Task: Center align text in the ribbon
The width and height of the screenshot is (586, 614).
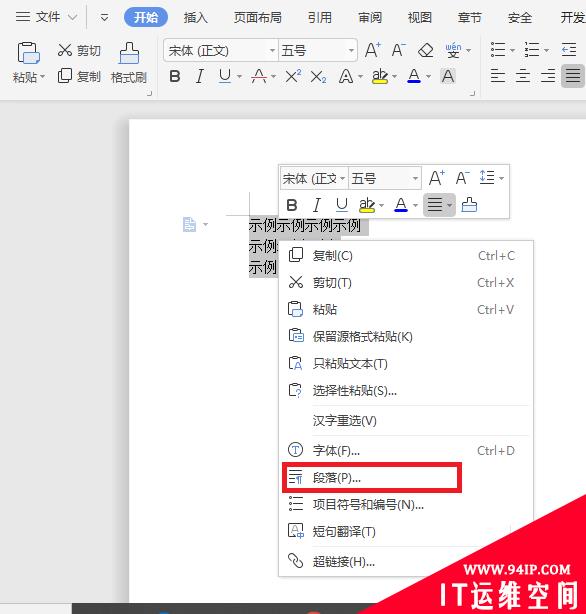Action: [523, 75]
